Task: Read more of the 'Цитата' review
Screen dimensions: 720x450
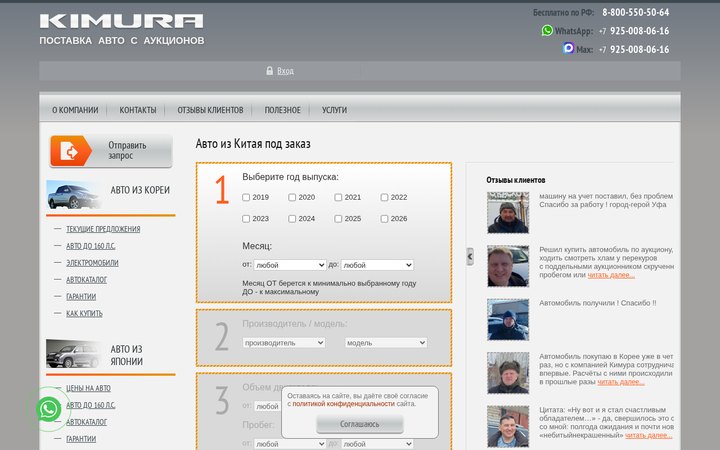Action: (x=649, y=435)
